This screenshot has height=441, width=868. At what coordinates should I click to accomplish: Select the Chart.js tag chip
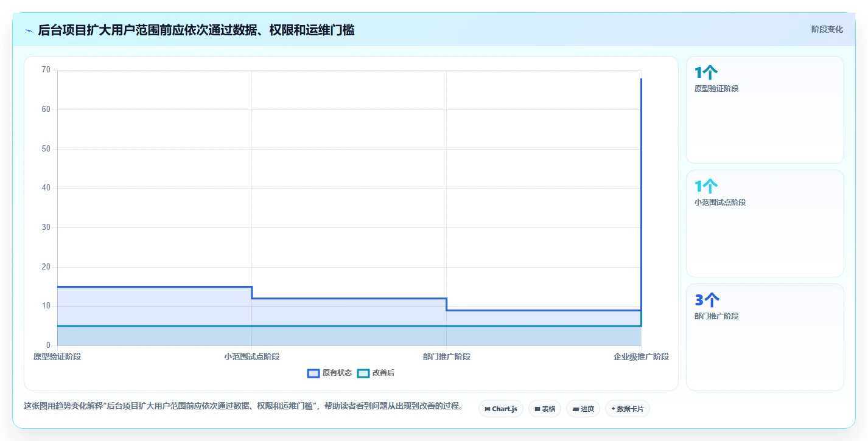pos(501,409)
